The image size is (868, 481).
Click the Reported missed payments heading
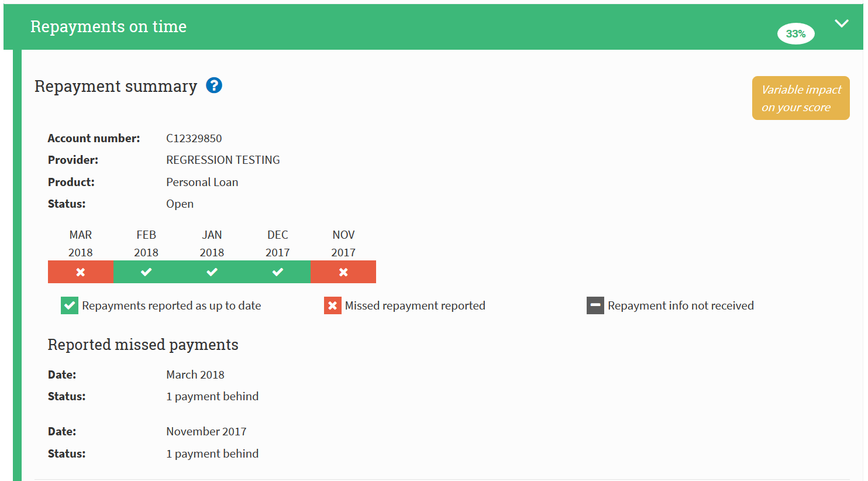[x=143, y=345]
